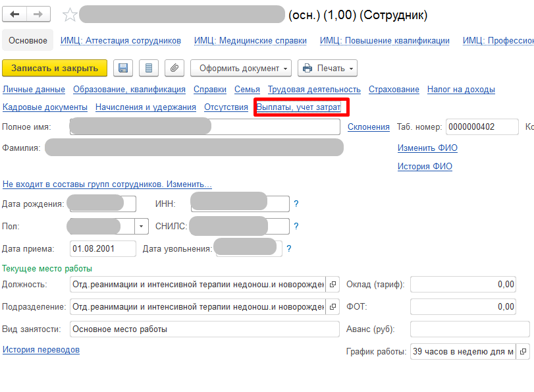Screen dimensions: 534x392
Task: Click the back navigation arrow
Action: click(x=14, y=14)
